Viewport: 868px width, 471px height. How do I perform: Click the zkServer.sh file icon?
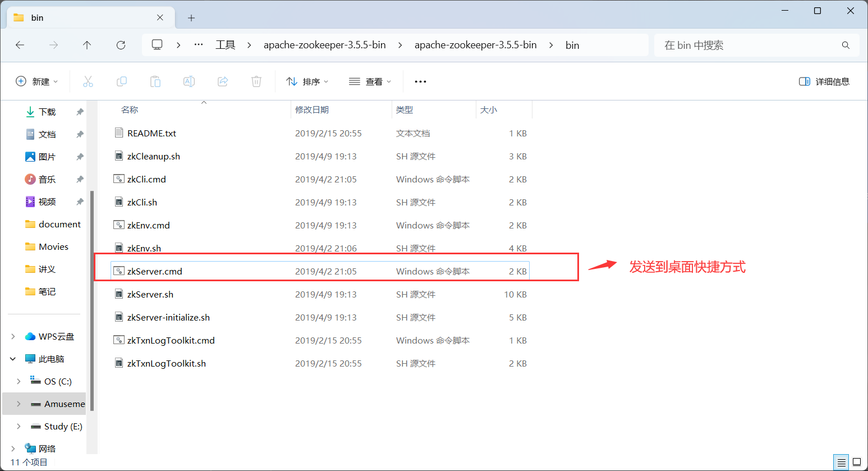click(118, 294)
